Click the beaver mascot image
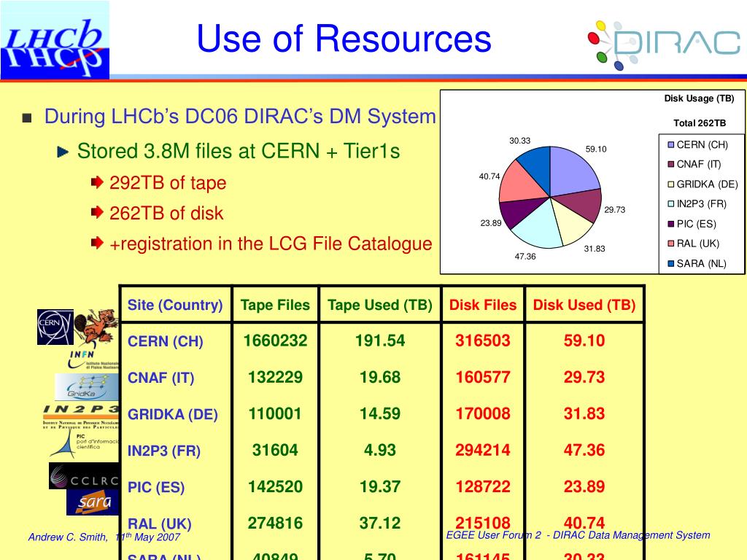 [96, 327]
